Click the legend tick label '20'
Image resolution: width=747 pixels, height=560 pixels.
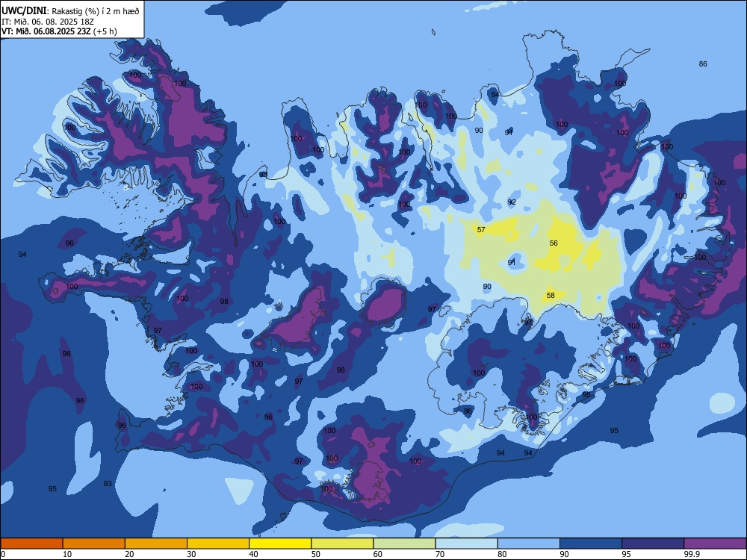click(129, 554)
